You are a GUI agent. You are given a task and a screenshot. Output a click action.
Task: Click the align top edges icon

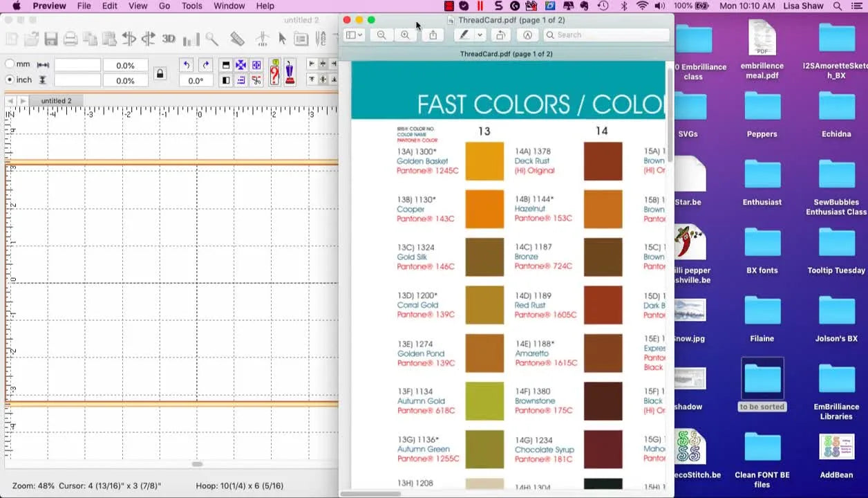click(x=312, y=80)
